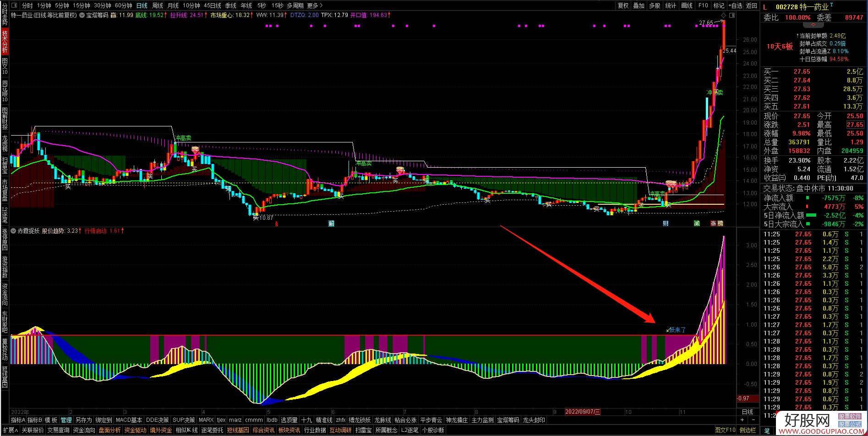Screen dimensions: 868x436
Task: Open the 图文10 sidebar item
Action: coord(5,66)
